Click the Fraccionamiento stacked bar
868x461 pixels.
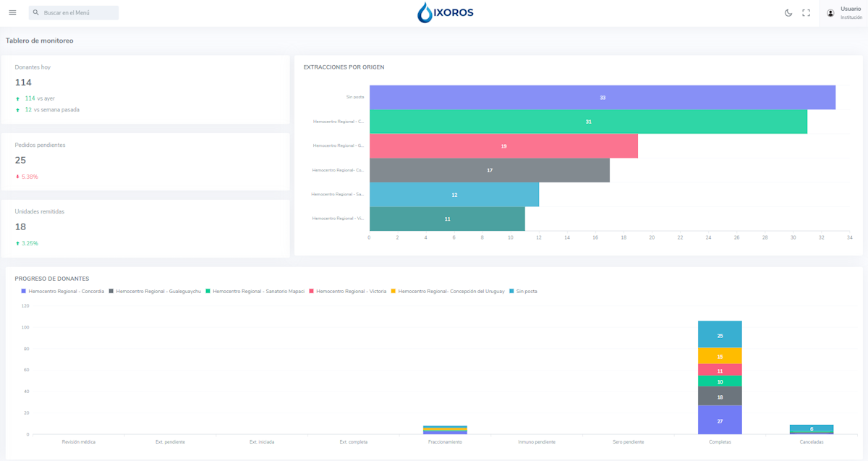click(x=445, y=430)
